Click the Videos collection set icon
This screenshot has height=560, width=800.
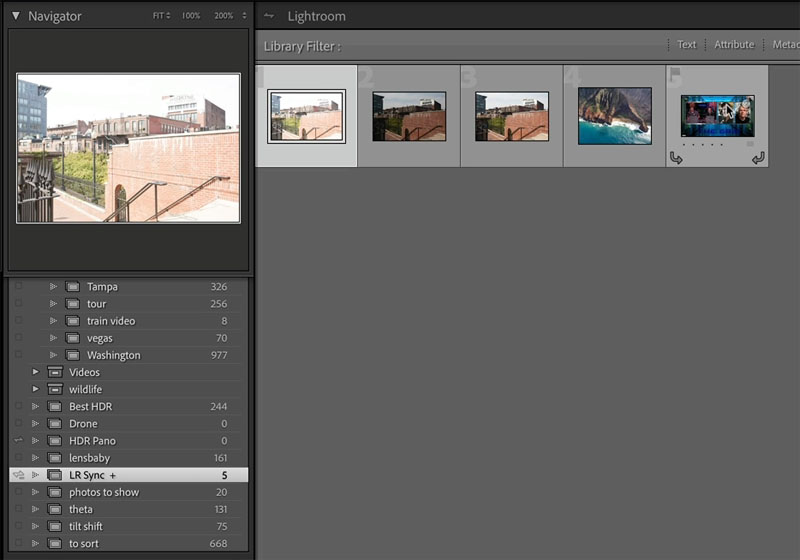click(55, 372)
